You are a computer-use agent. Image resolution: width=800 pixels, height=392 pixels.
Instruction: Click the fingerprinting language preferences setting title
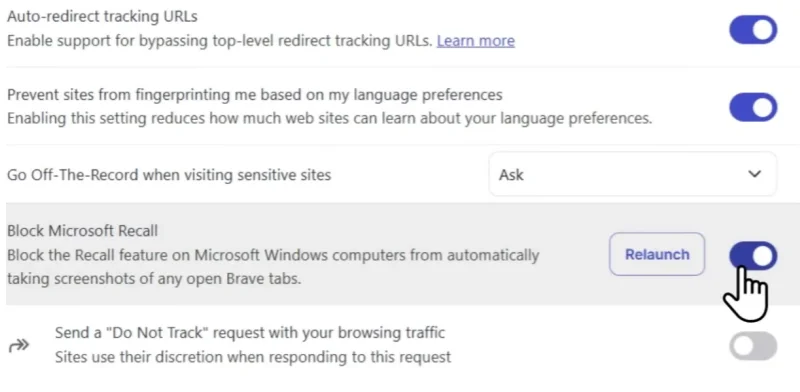click(x=255, y=94)
